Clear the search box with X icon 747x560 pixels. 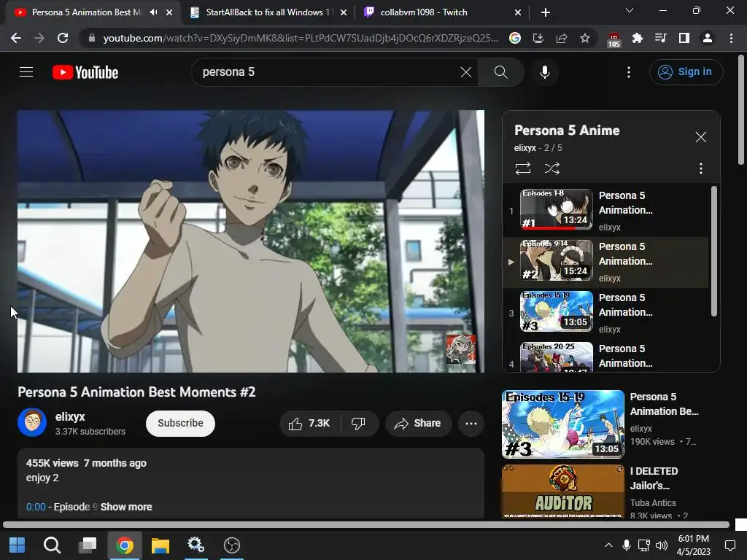pyautogui.click(x=466, y=72)
